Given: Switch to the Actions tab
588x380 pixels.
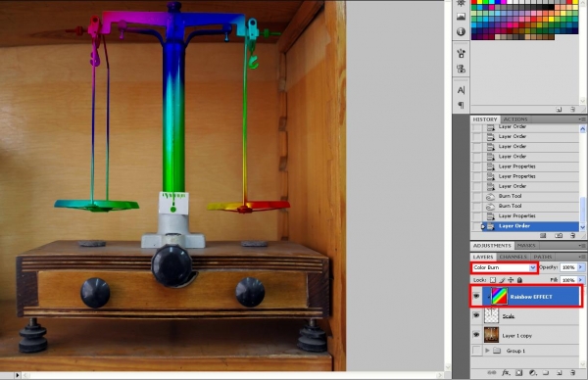Looking at the screenshot, I should pos(515,119).
